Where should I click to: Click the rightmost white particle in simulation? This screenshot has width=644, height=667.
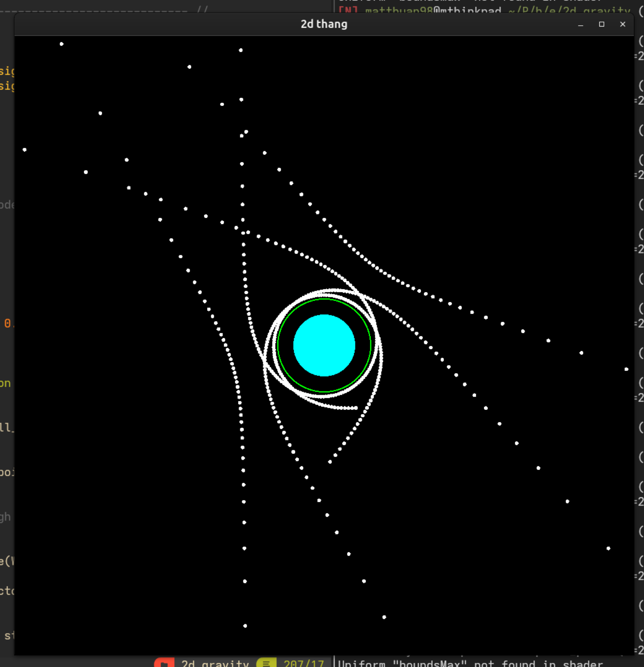click(x=626, y=369)
